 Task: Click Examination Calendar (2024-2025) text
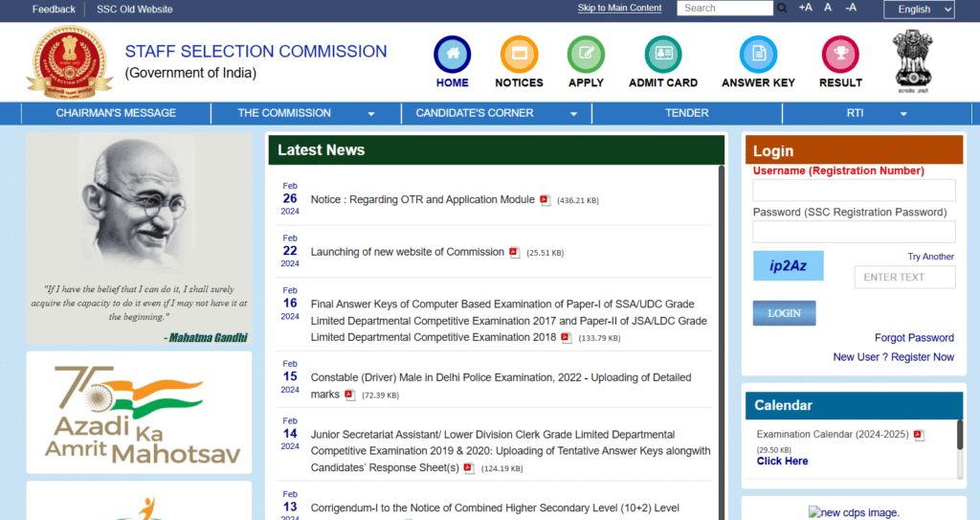point(833,434)
